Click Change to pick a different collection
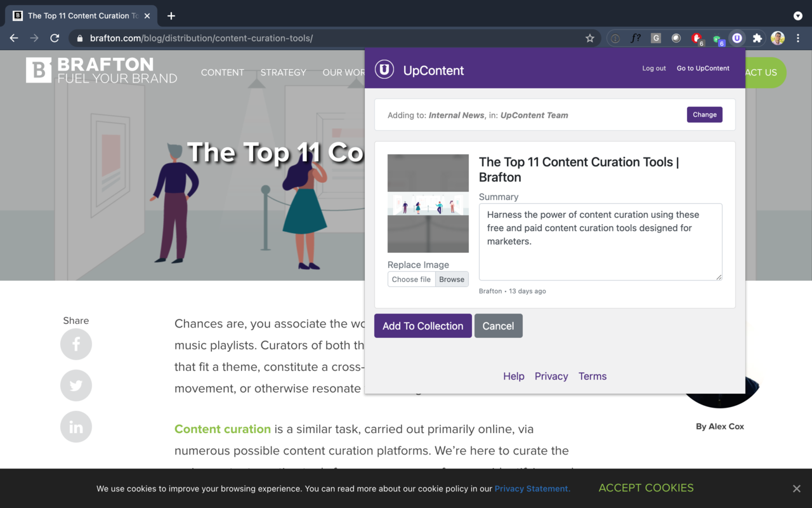The height and width of the screenshot is (508, 812). (x=704, y=115)
